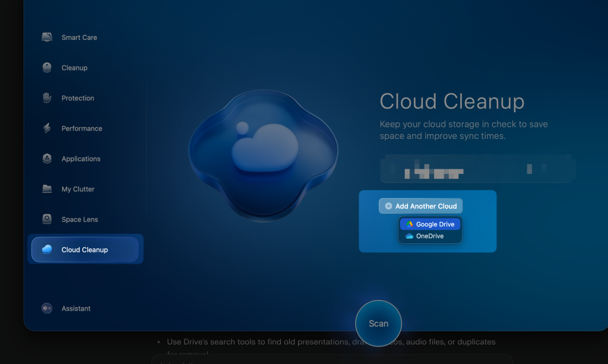Select the Cloud Cleanup sidebar tab
Image resolution: width=608 pixels, height=364 pixels.
tap(85, 249)
